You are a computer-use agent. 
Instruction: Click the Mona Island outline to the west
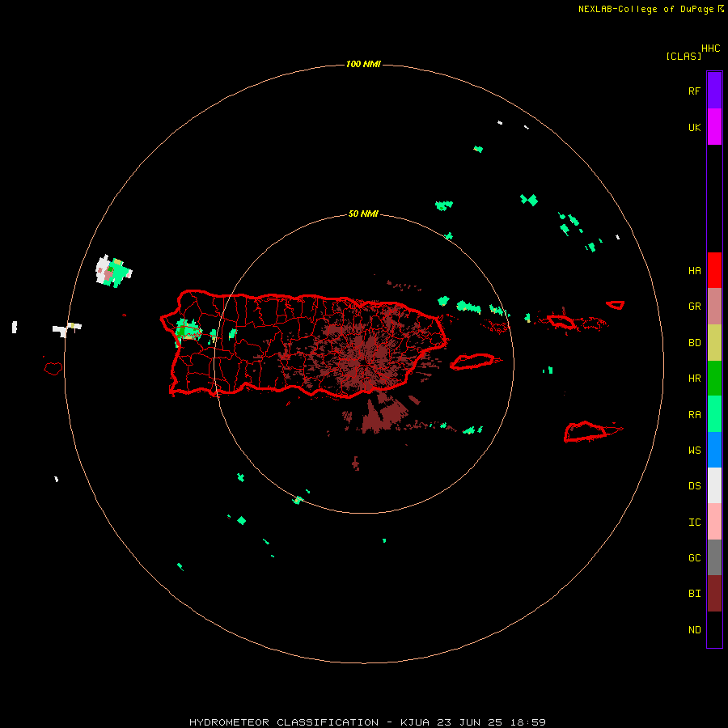53,368
